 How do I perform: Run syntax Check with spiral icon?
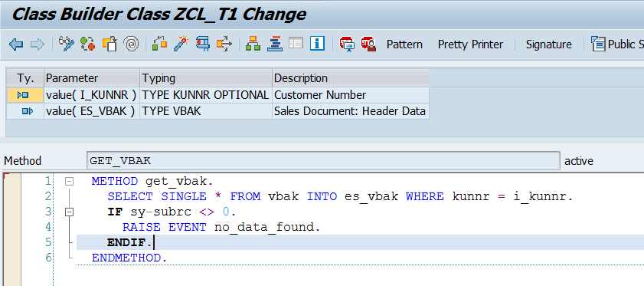(131, 44)
